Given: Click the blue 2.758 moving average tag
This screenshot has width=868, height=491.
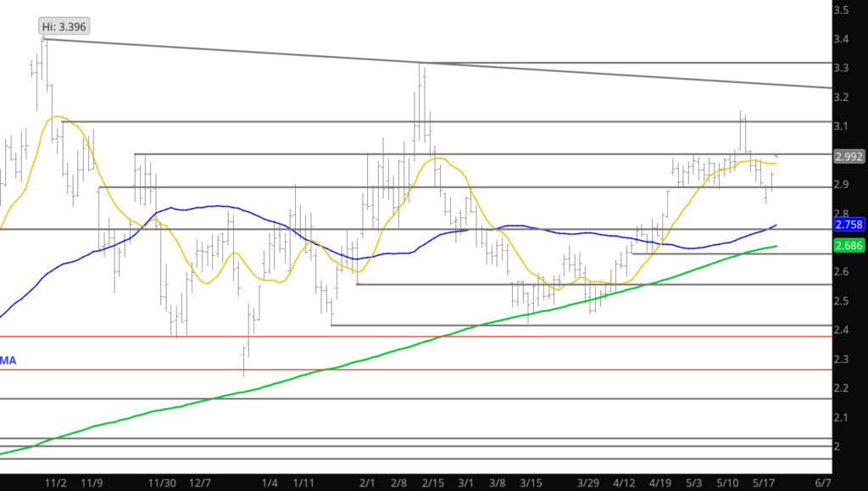Looking at the screenshot, I should tap(849, 226).
